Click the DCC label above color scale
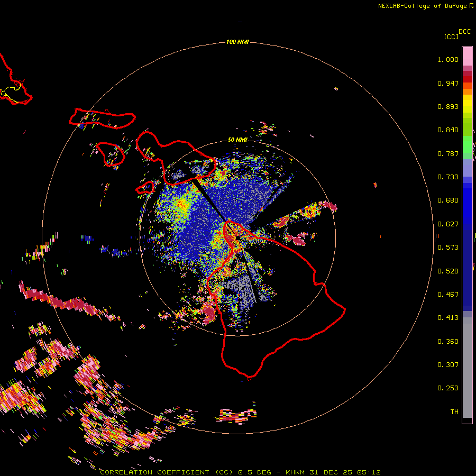The width and height of the screenshot is (476, 476). (464, 32)
